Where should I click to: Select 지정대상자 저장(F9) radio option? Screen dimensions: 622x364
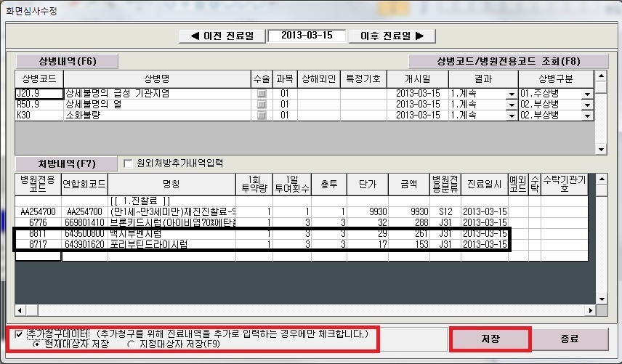tap(131, 344)
